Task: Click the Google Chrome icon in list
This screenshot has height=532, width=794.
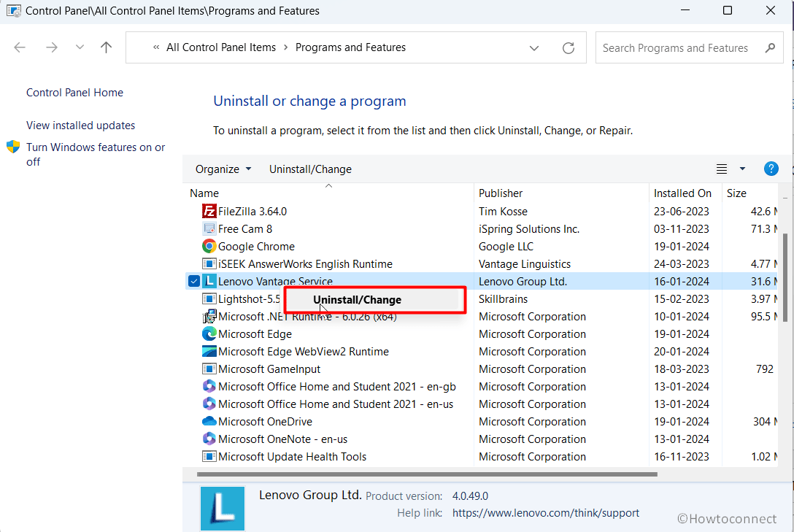Action: click(x=209, y=247)
